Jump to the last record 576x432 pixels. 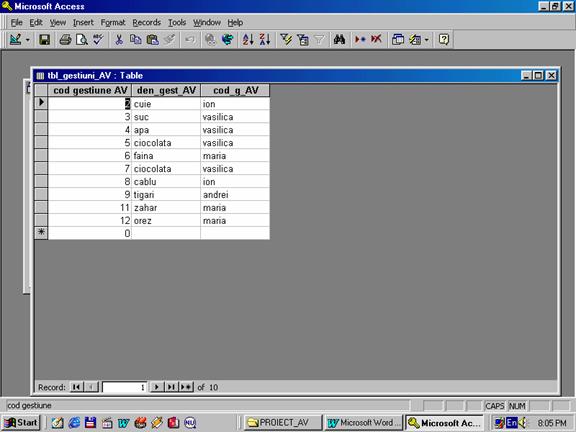171,387
